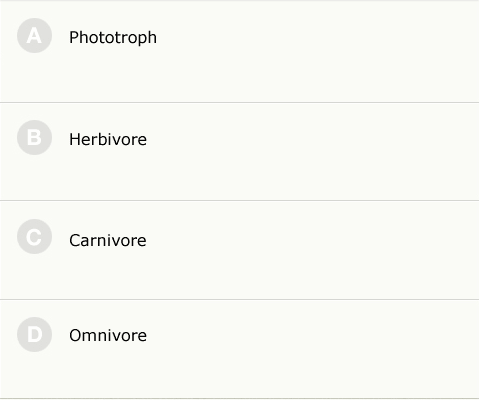
Task: Tap the gray B badge icon
Action: (x=34, y=137)
